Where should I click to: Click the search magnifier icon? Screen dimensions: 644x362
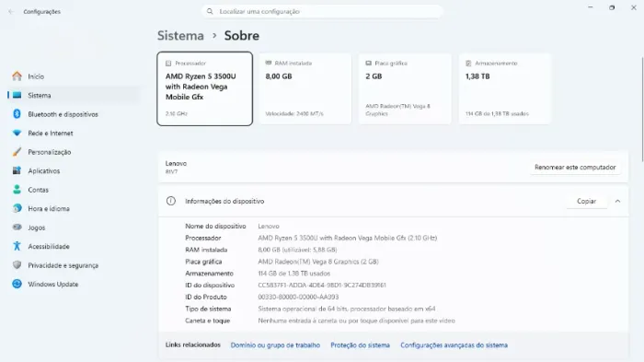tap(210, 12)
